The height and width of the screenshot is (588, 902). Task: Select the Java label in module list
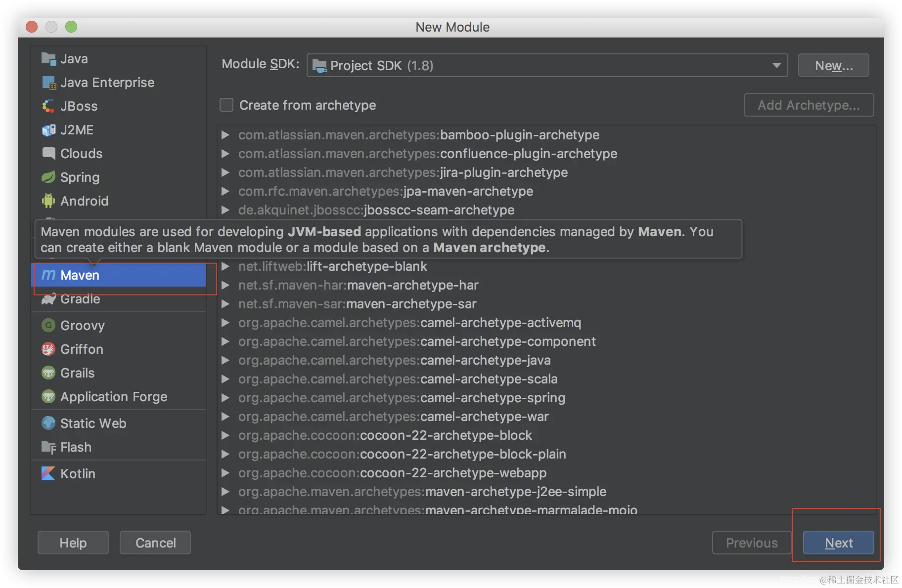[x=74, y=59]
